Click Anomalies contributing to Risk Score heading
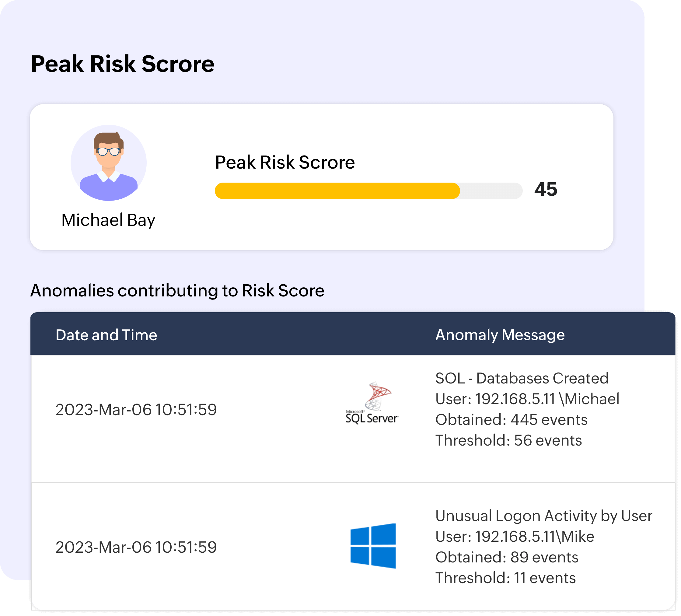 point(177,291)
